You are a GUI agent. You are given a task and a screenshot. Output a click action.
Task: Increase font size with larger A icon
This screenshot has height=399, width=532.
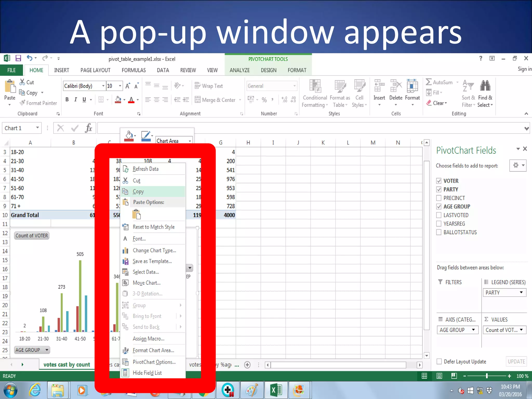click(x=128, y=86)
